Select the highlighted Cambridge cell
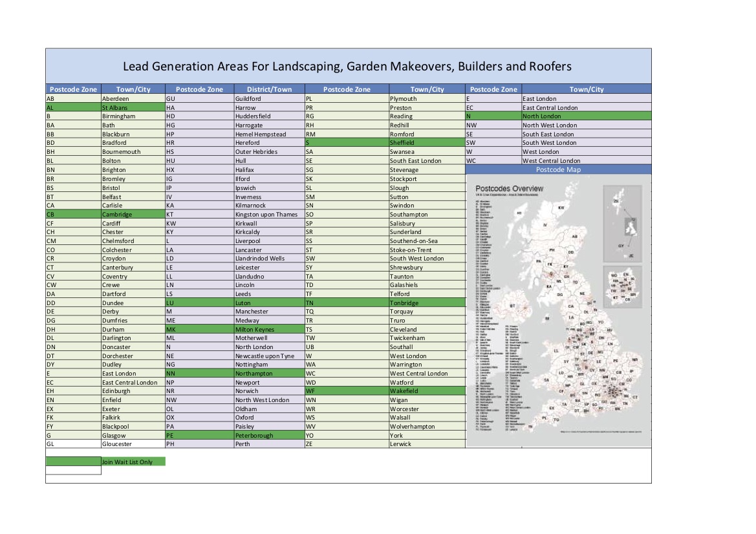Viewport: 756px width, 534px height. coord(133,215)
